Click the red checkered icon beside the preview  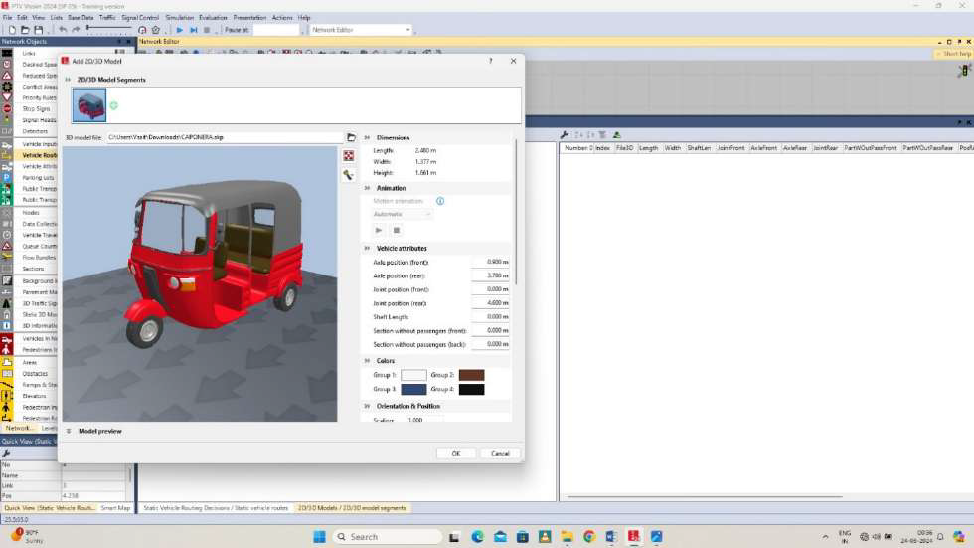[x=348, y=156]
